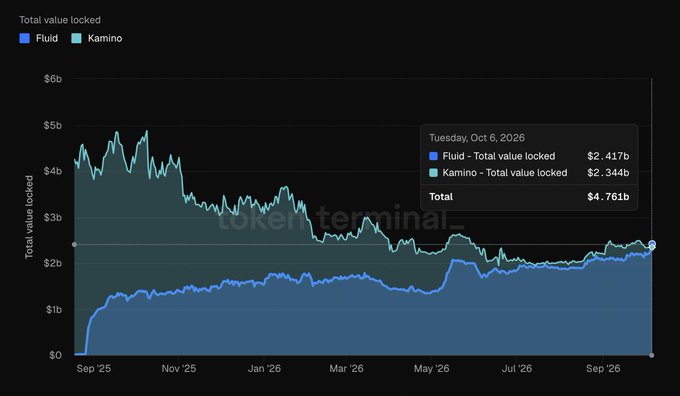Screen dimensions: 680x396
Task: Click the $2b y-axis label
Action: click(53, 263)
